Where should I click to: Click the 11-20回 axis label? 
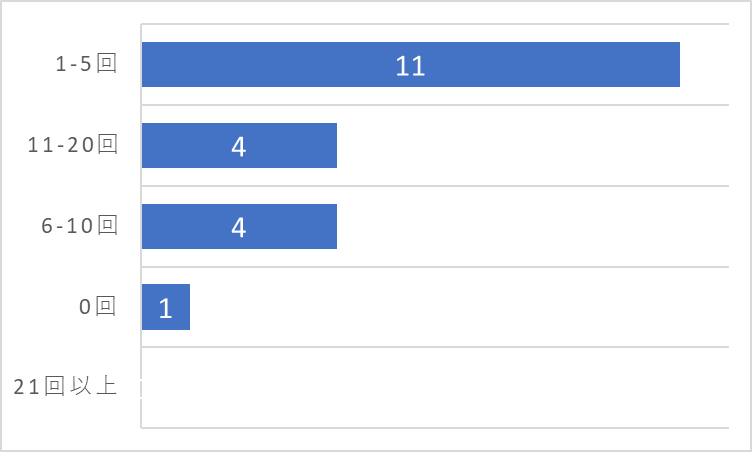(72, 145)
